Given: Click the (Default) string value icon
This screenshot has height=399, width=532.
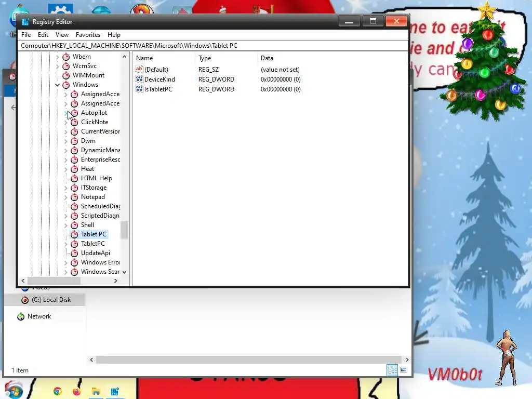Looking at the screenshot, I should click(139, 69).
